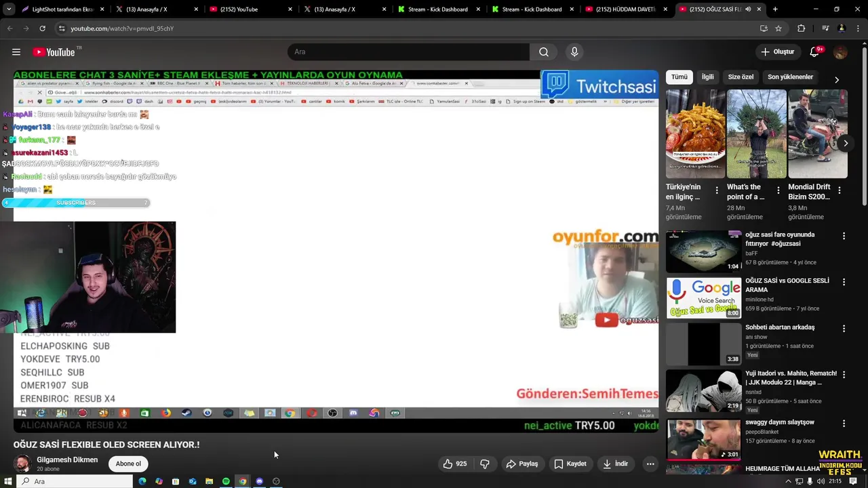Select the Son yüklenenler filter chip
Screen dimensions: 868x488
click(790, 77)
